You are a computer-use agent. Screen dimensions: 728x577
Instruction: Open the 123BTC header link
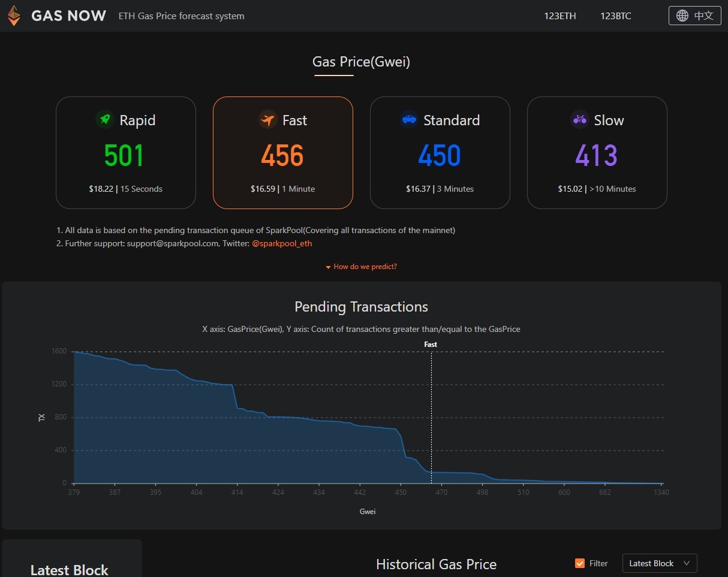(616, 16)
